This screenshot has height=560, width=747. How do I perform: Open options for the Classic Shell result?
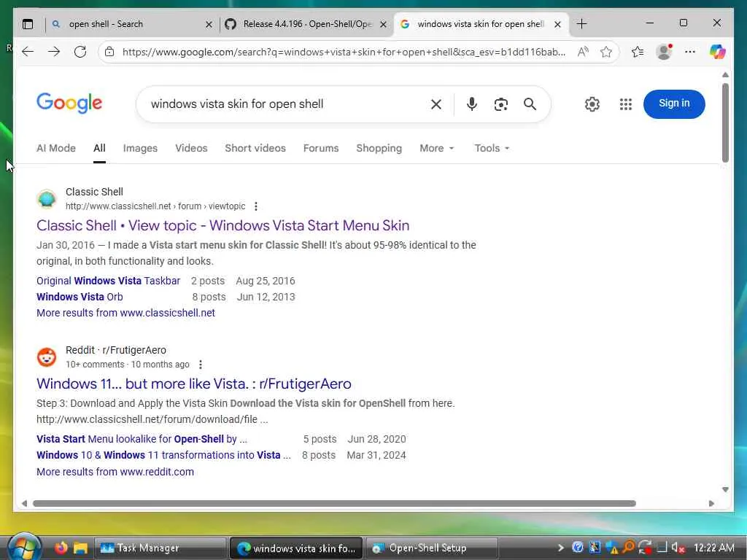pos(256,206)
